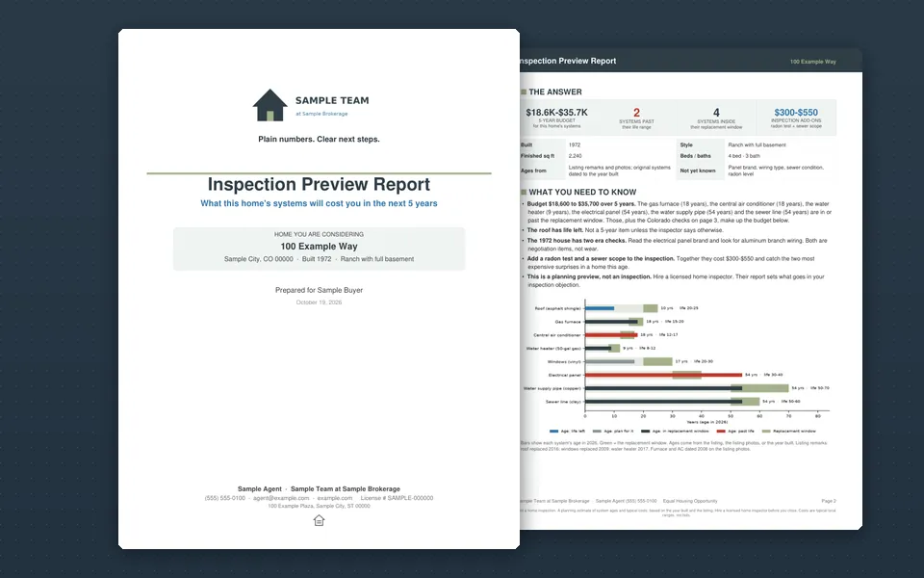Click 'The 1972 house has two era checks' bullet
924x578 pixels.
click(577, 241)
